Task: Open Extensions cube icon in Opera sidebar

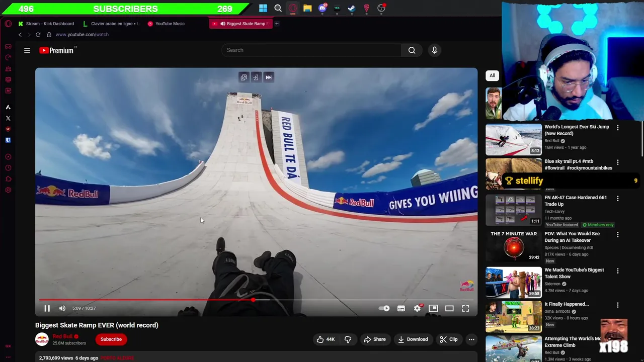Action: [8, 179]
